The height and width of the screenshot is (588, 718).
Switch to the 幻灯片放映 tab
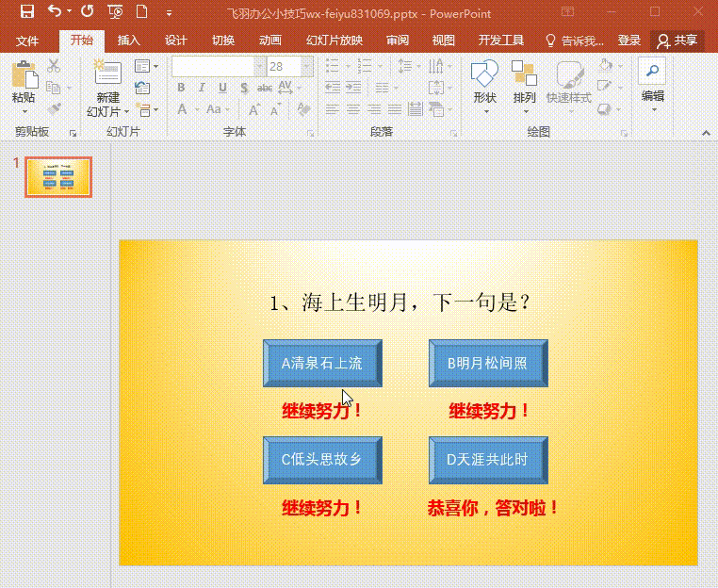[335, 41]
